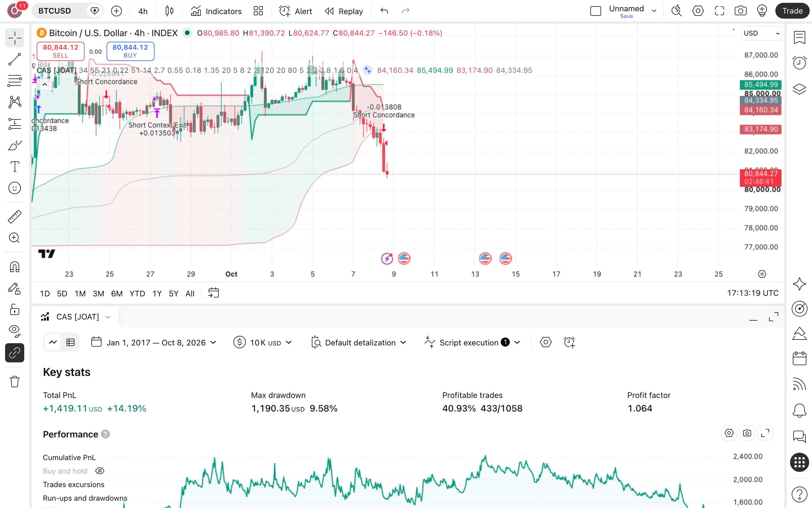Select the brush drawing tool
The height and width of the screenshot is (508, 812).
click(14, 145)
